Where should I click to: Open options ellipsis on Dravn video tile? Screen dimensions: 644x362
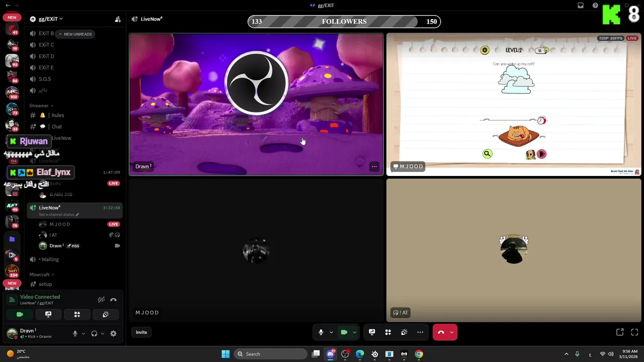click(374, 166)
